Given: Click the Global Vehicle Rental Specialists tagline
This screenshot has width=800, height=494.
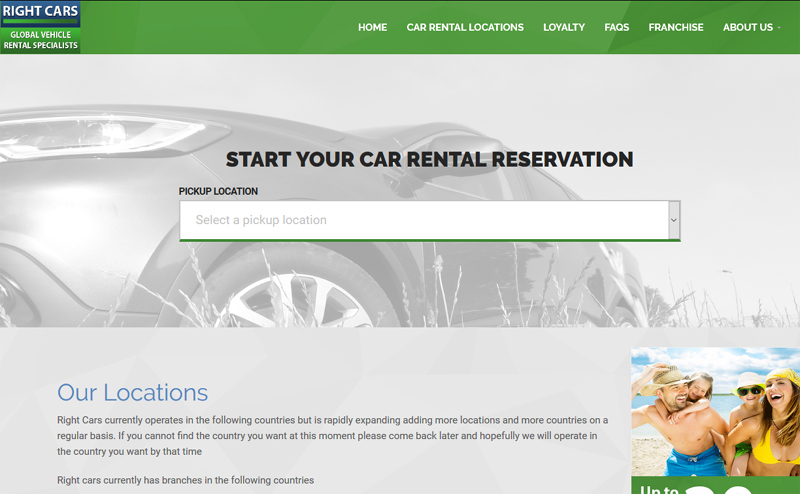Looking at the screenshot, I should 40,40.
